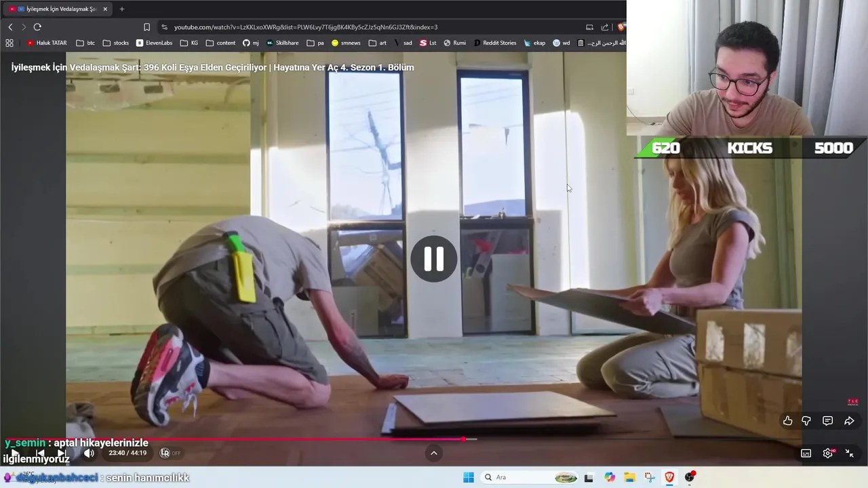Viewport: 868px width, 488px height.
Task: Open the video settings gear
Action: click(827, 453)
